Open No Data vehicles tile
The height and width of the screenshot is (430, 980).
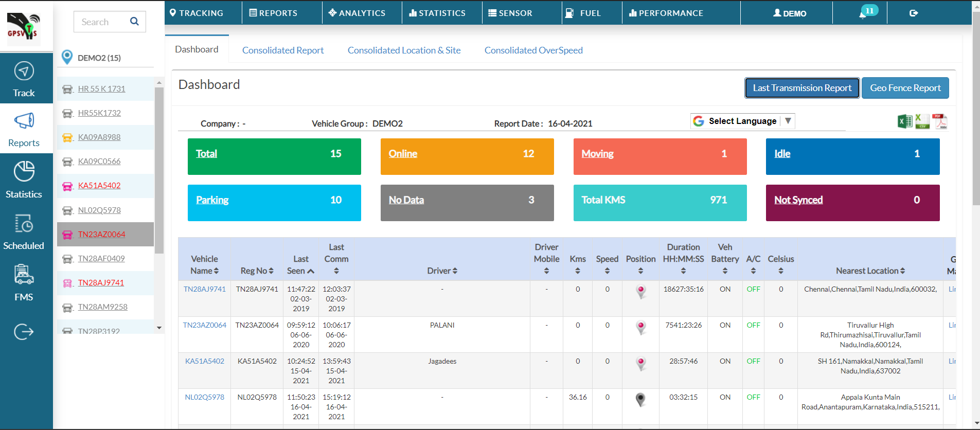467,203
